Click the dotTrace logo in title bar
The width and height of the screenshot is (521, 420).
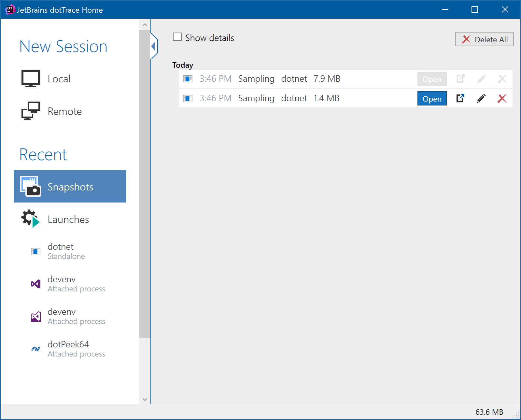[x=10, y=9]
